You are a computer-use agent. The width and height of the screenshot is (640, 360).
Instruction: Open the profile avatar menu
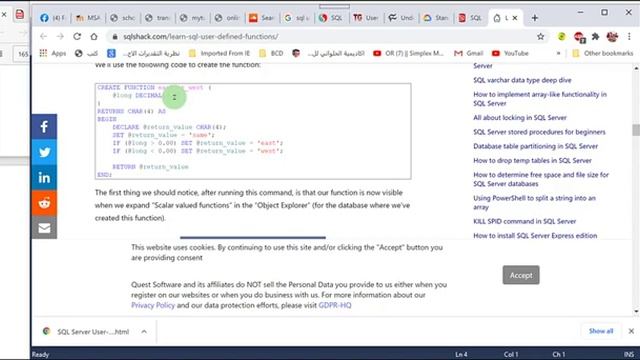[x=612, y=36]
